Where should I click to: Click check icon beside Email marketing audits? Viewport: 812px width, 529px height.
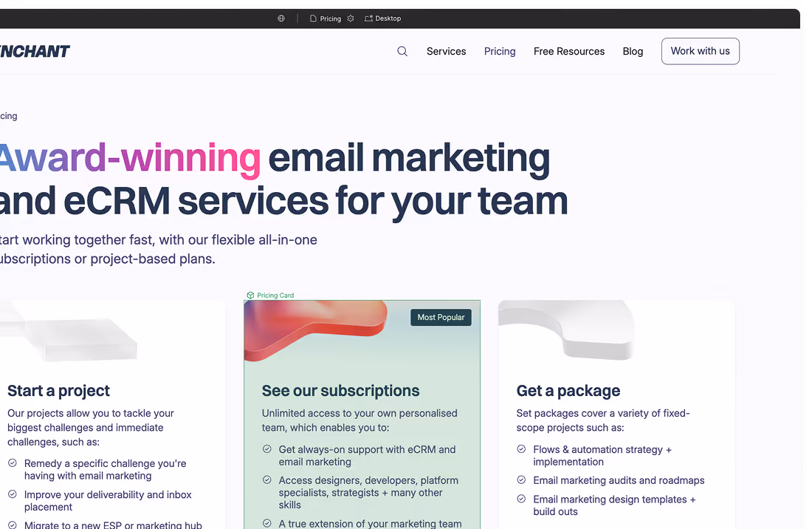(x=521, y=480)
